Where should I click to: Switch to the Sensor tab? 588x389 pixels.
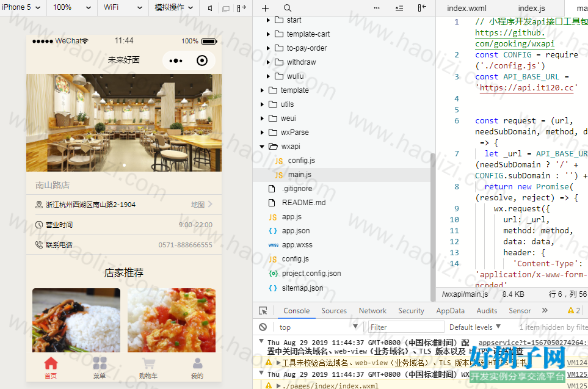click(520, 311)
